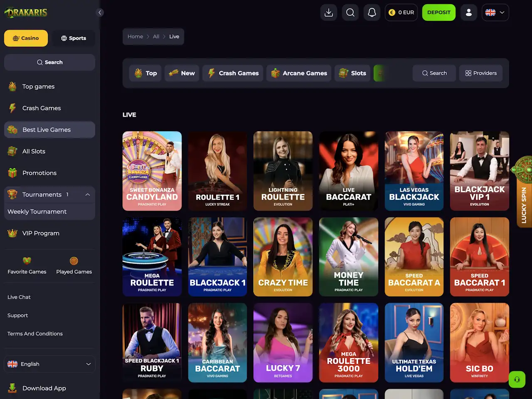Open Lucky 7 Betgames game
The width and height of the screenshot is (532, 399).
(x=283, y=342)
